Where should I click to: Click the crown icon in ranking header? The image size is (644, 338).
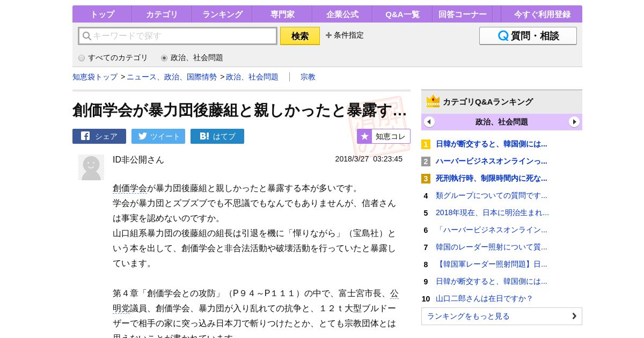click(433, 101)
